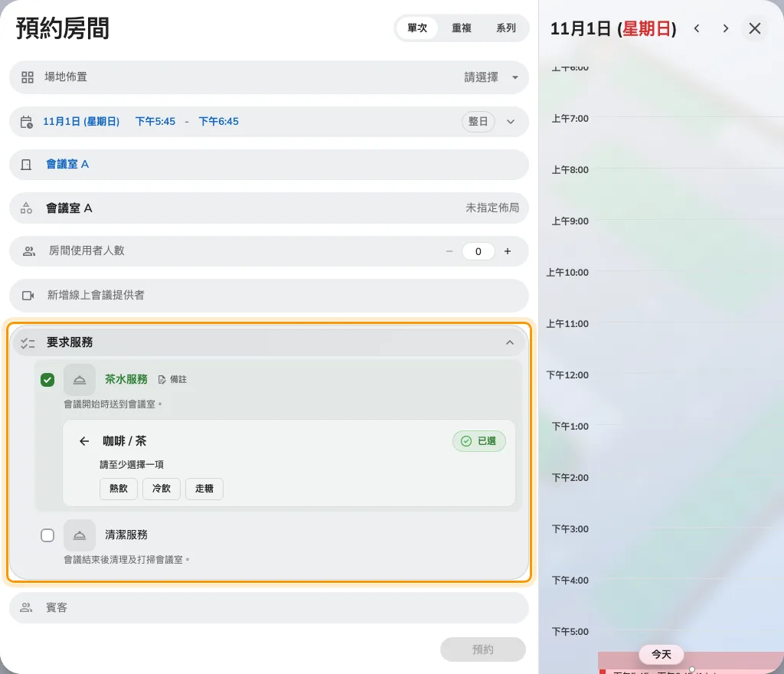This screenshot has height=674, width=784.
Task: Click 會議結束後清理及打掃會議室 description text
Action: click(126, 560)
